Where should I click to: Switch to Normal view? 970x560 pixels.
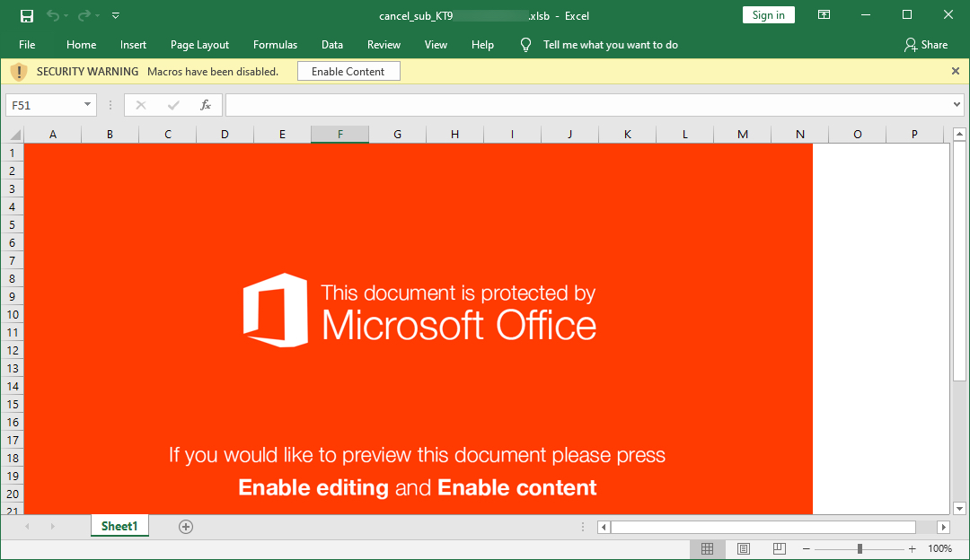point(707,548)
